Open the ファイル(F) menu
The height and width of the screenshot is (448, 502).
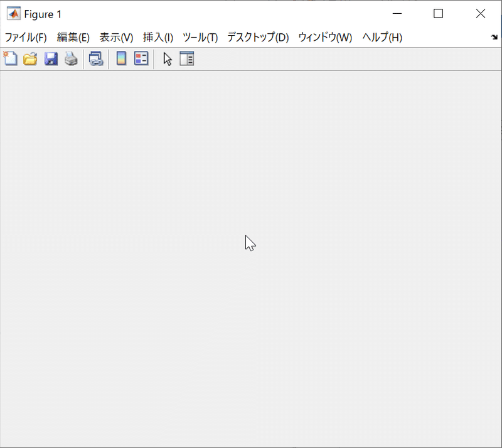tap(26, 38)
